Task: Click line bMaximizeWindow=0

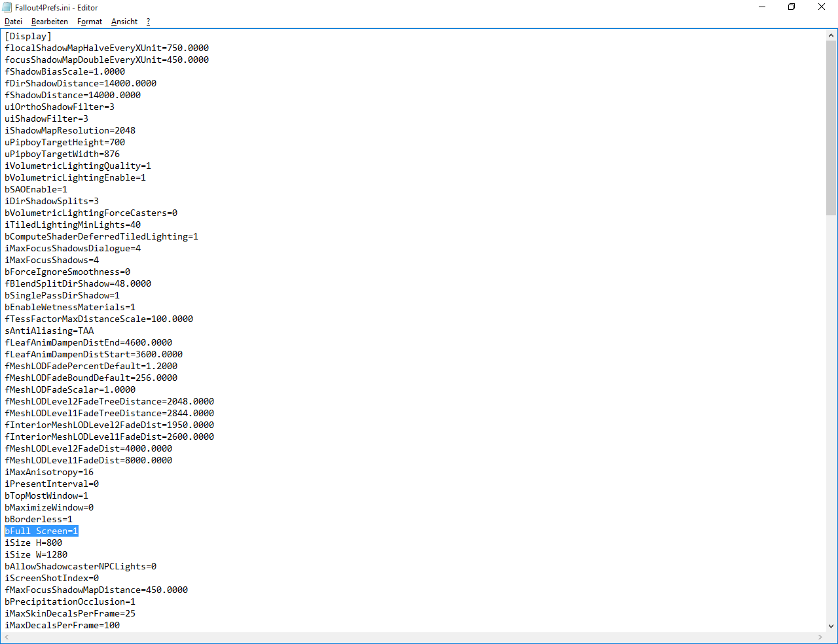Action: click(x=49, y=507)
